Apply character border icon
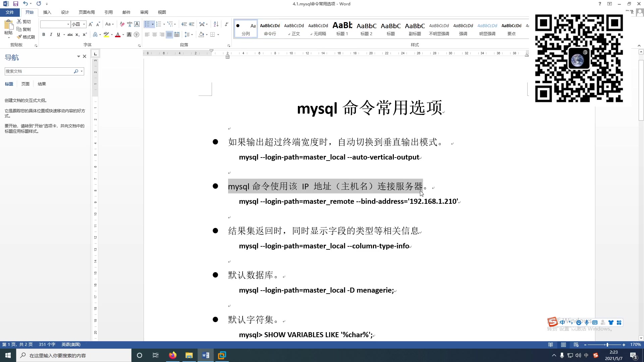Viewport: 644px width, 362px height. 137,24
